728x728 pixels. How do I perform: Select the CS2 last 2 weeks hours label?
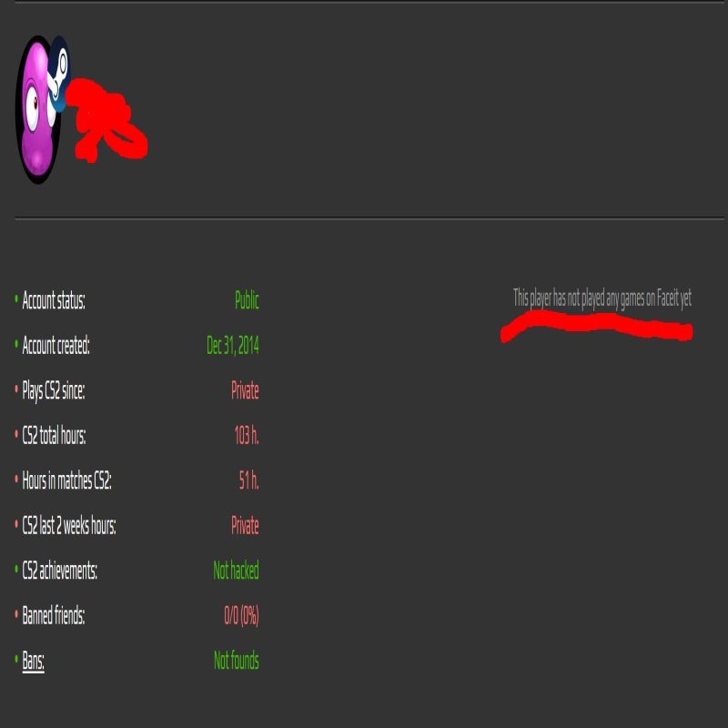point(69,526)
